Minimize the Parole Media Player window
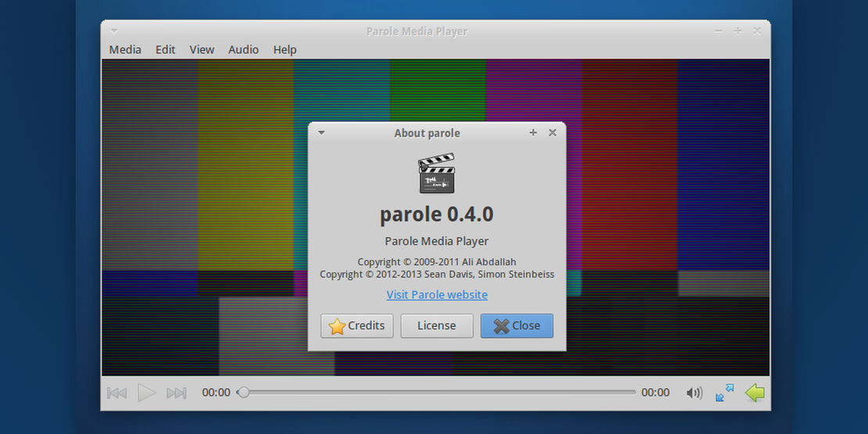This screenshot has height=434, width=868. (x=719, y=31)
